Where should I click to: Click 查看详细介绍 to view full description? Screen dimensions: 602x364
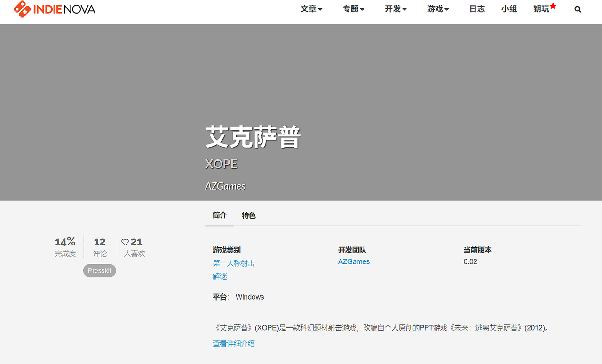234,343
